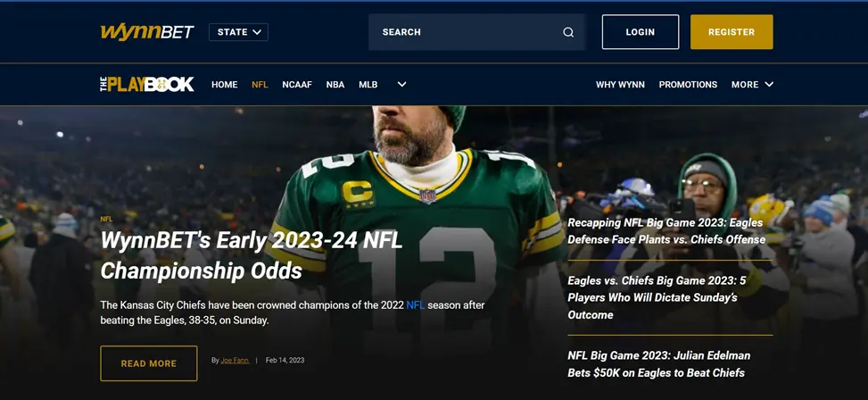Click the small NFL category tag above headline
Screen dimensions: 868x400
click(x=106, y=220)
